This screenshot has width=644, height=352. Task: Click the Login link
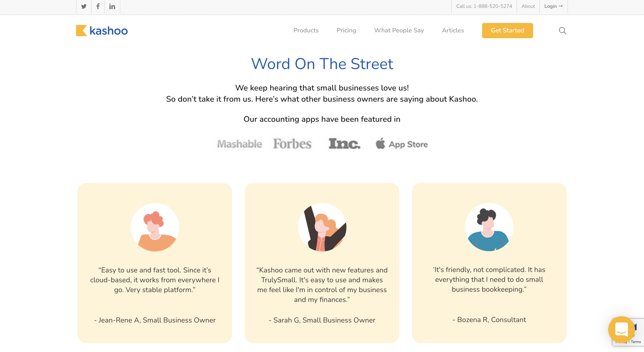[553, 6]
